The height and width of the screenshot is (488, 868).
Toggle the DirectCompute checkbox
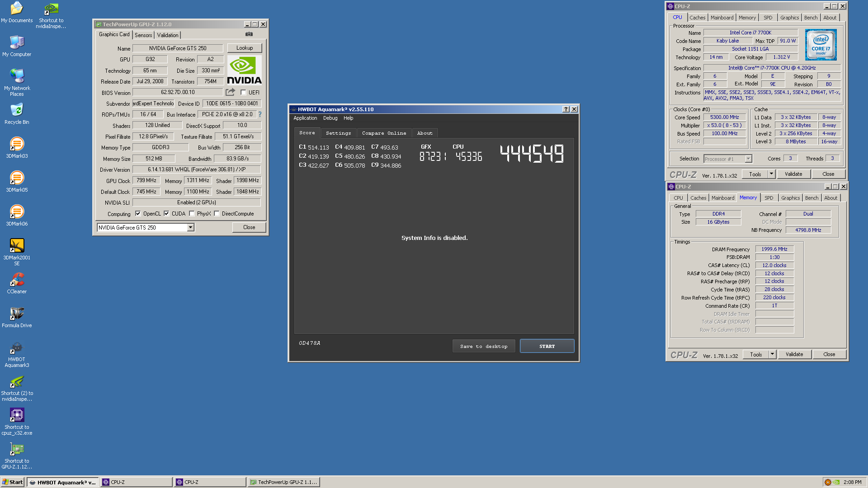(x=217, y=214)
